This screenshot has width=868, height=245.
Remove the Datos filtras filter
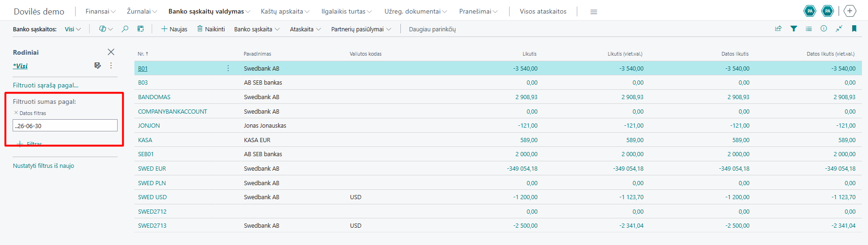(x=16, y=113)
